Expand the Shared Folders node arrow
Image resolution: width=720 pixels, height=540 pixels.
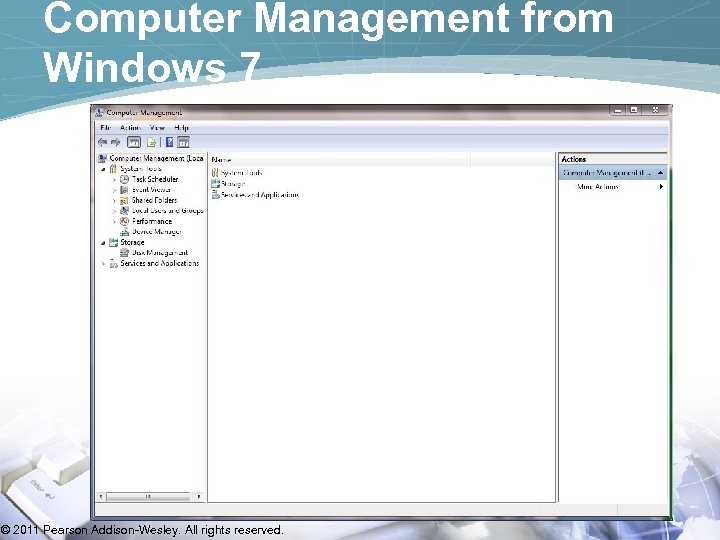[114, 201]
